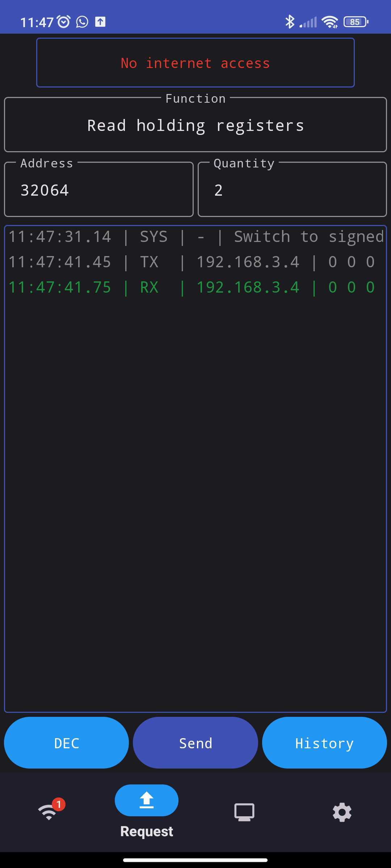Image resolution: width=391 pixels, height=868 pixels.
Task: Tap the Wi-Fi signal status bar icon
Action: [330, 22]
